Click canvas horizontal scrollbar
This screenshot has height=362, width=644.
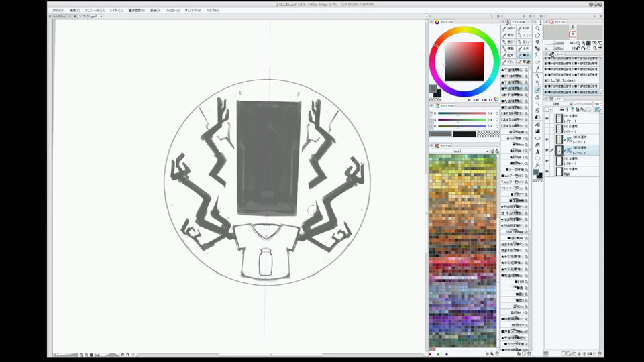click(270, 355)
